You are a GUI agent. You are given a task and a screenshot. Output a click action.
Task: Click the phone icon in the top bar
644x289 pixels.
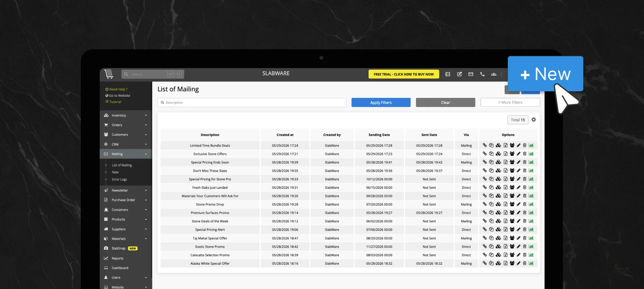pos(482,74)
